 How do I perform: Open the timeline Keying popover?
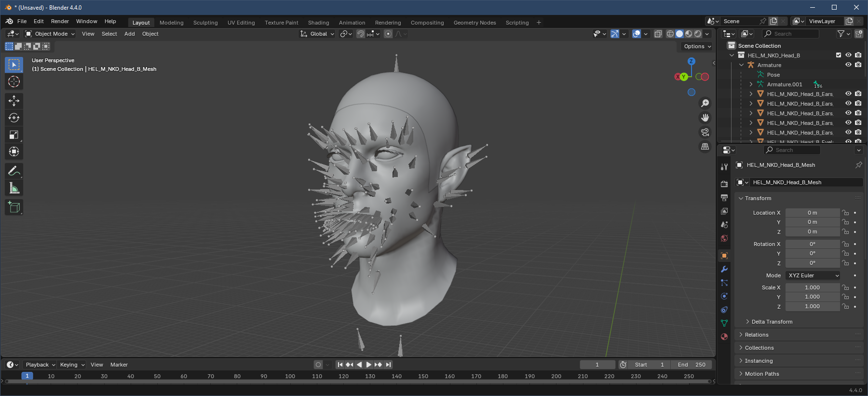pos(72,365)
